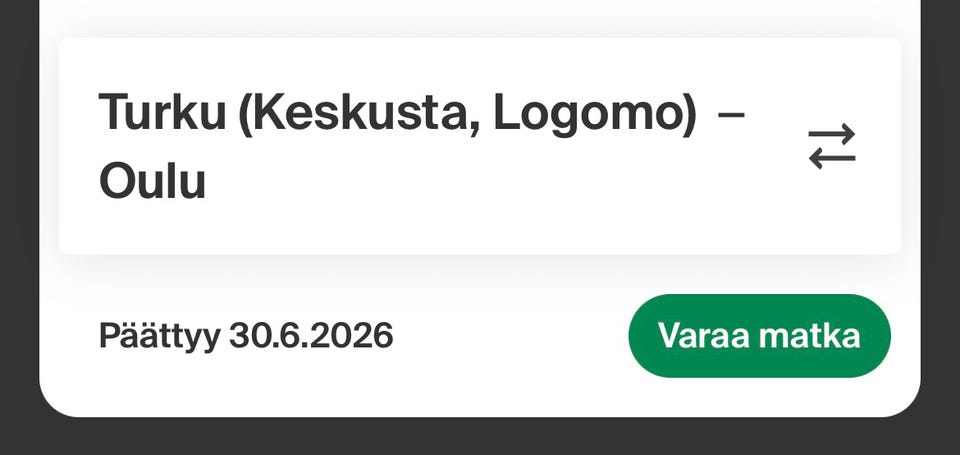This screenshot has width=960, height=455.
Task: Reverse Turku and Oulu using the swap icon
Action: [x=831, y=146]
